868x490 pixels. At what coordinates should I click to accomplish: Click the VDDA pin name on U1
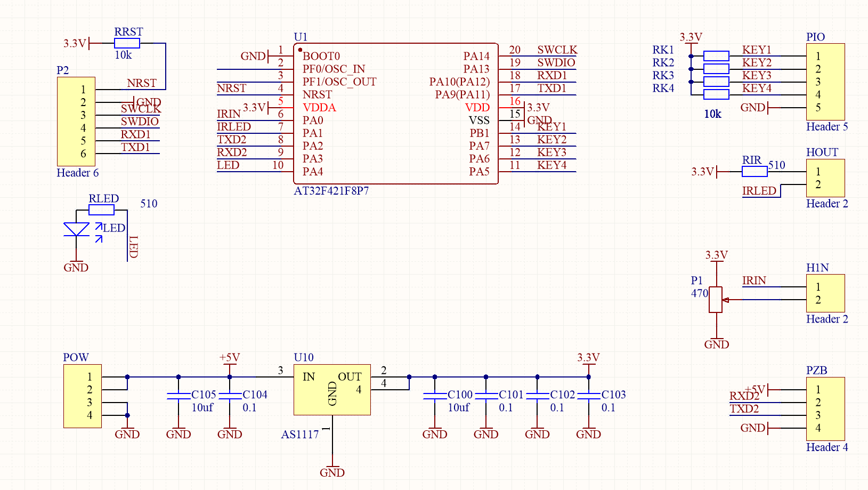(x=319, y=107)
